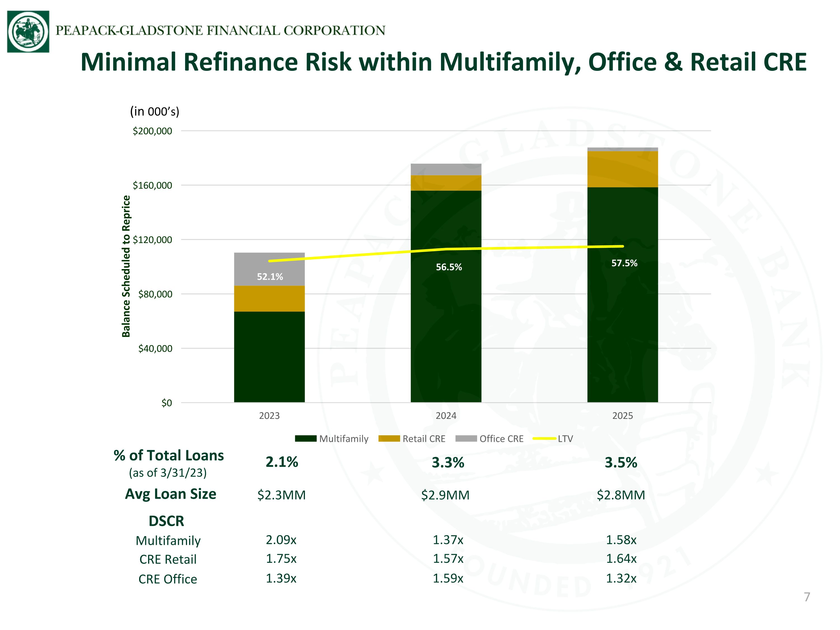The width and height of the screenshot is (840, 630).
Task: Click the 2023 x-axis label
Action: [269, 416]
